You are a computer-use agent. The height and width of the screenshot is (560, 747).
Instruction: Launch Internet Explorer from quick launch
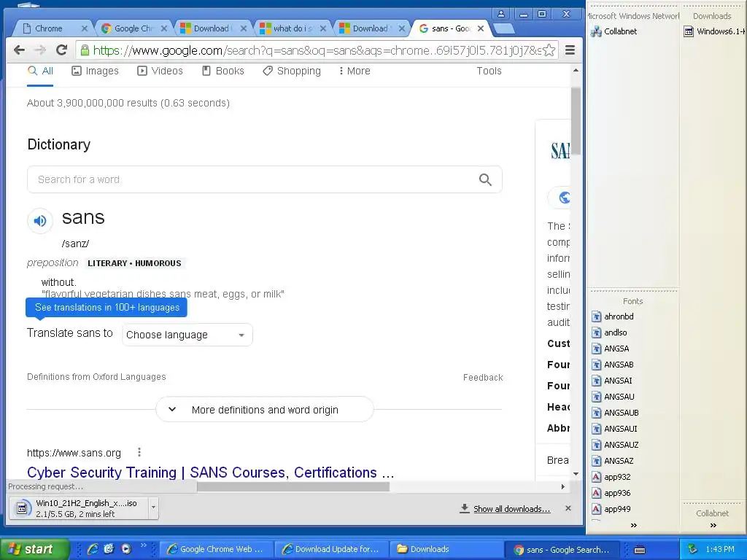(x=93, y=549)
